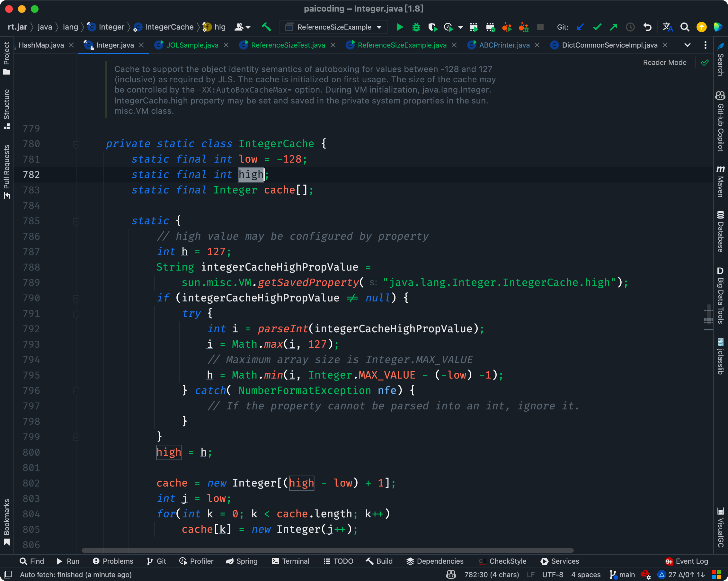
Task: Enable Reader Mode
Action: click(x=664, y=62)
